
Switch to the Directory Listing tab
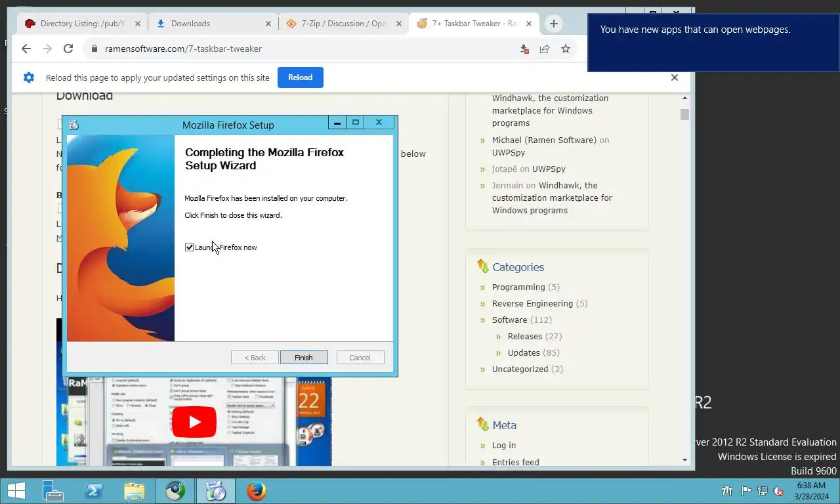pyautogui.click(x=80, y=24)
